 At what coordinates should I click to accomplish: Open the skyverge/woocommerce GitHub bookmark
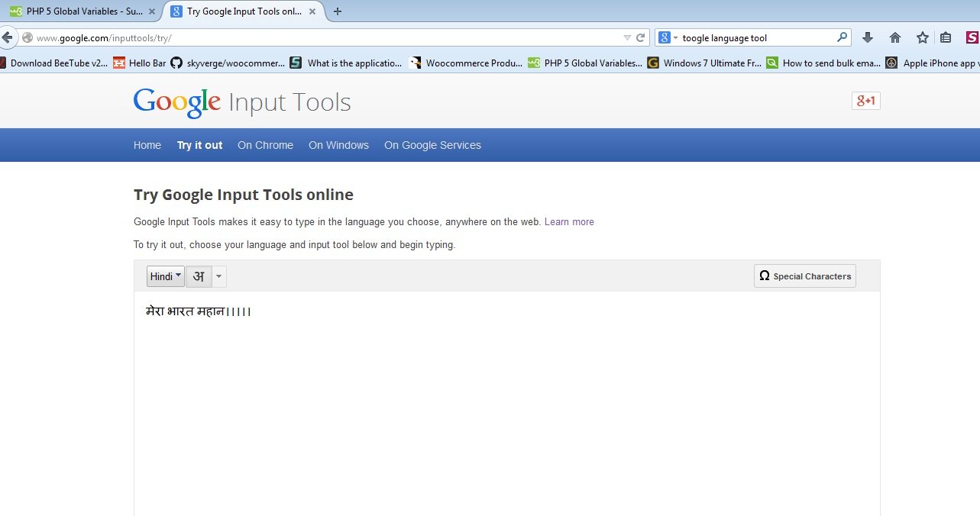click(x=228, y=63)
